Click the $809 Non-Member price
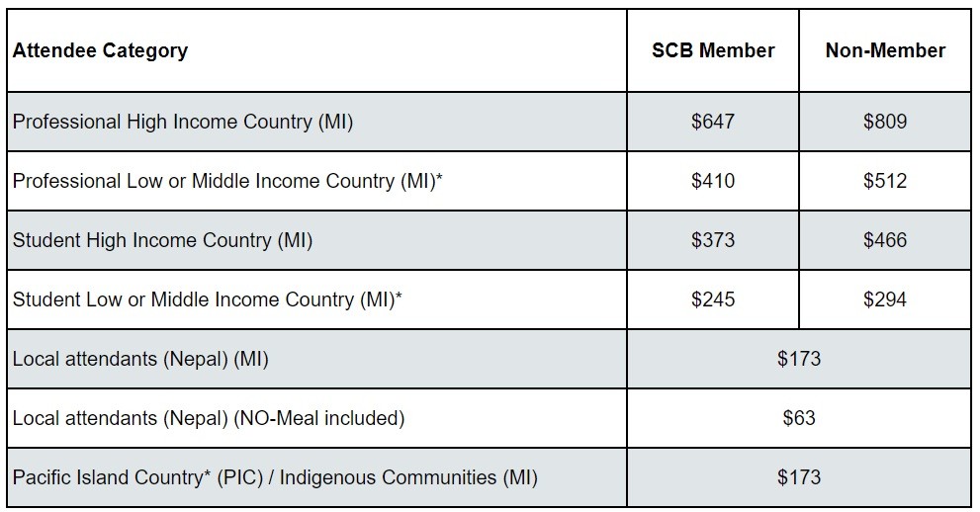 coord(885,122)
